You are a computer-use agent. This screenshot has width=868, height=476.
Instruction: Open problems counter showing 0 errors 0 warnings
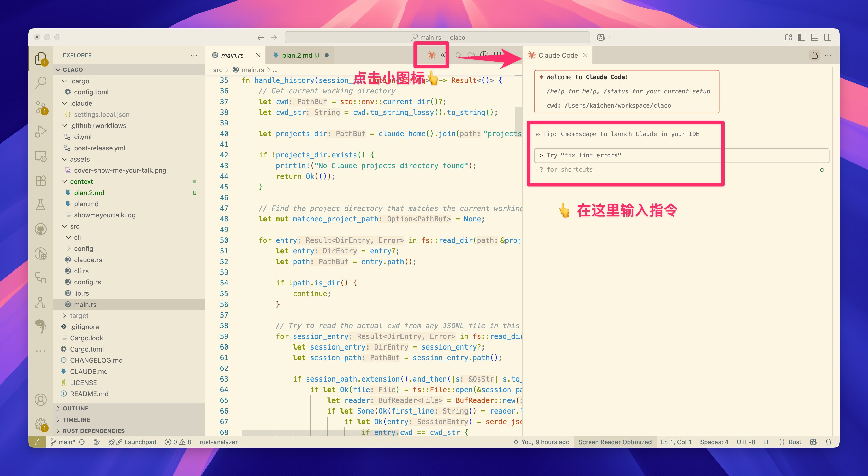pos(178,442)
